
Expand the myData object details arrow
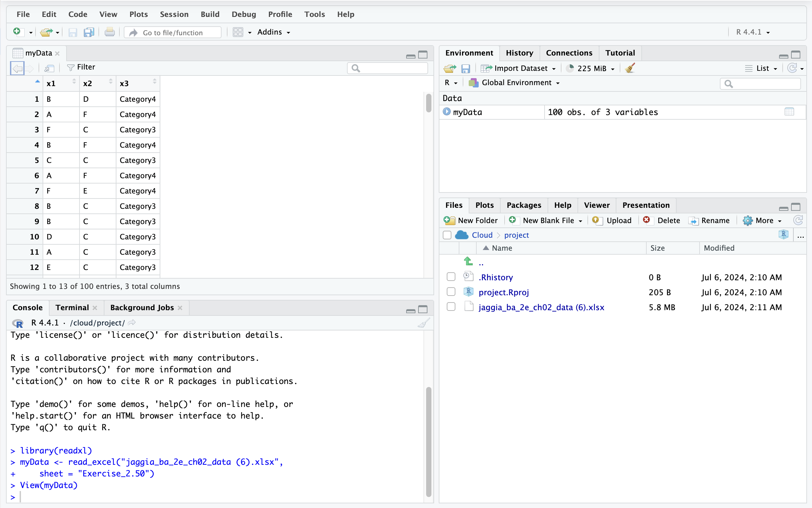click(447, 112)
